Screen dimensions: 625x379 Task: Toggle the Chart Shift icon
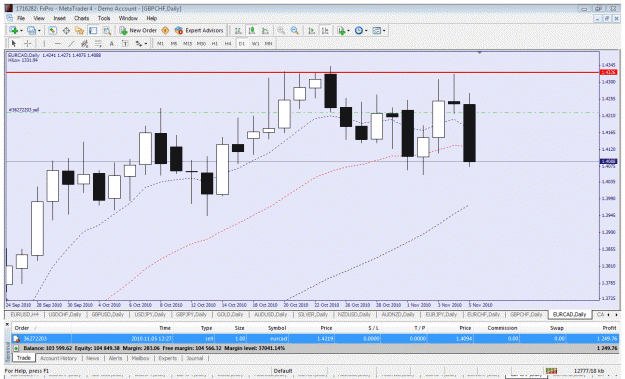[325, 31]
